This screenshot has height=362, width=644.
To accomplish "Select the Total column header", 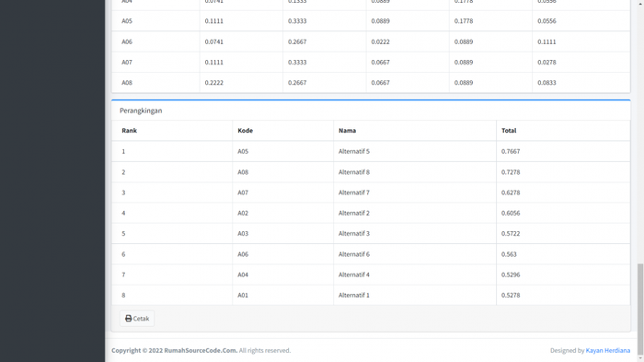I will (509, 131).
